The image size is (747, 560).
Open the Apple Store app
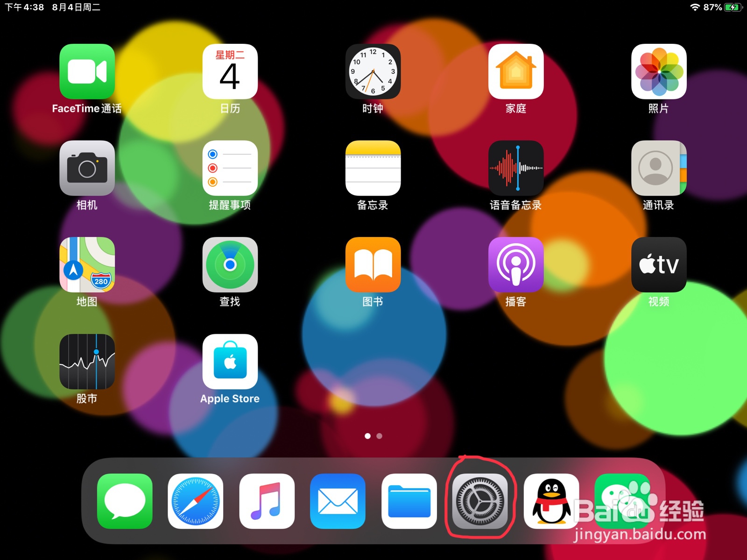pyautogui.click(x=230, y=362)
